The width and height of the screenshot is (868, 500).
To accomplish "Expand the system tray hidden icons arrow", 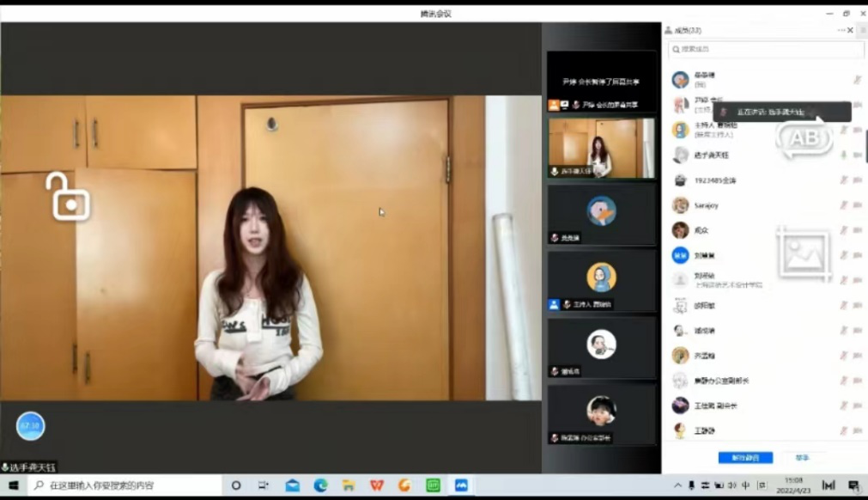I will coord(677,485).
